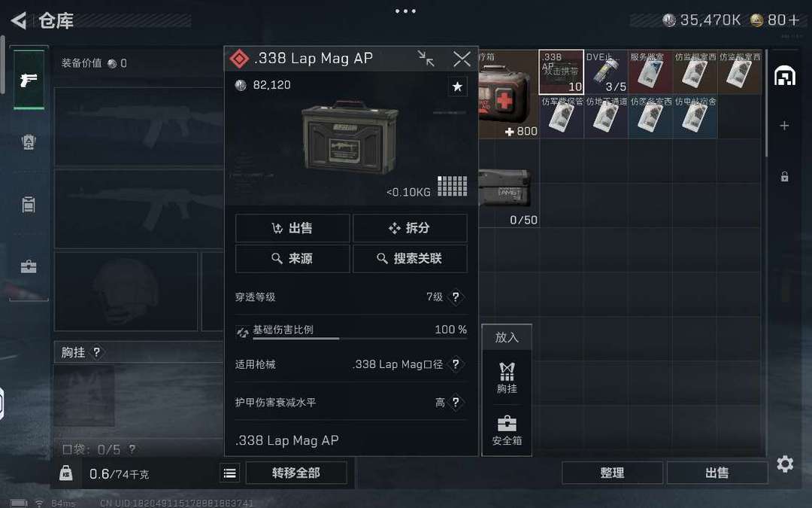The image size is (812, 508).
Task: Click the 出售 button in the item panel
Action: [x=292, y=228]
